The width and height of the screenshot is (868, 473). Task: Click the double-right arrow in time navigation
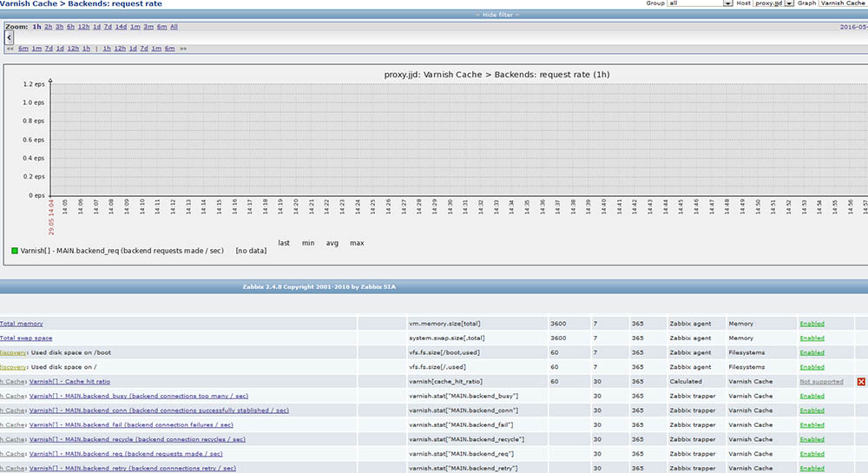point(183,49)
